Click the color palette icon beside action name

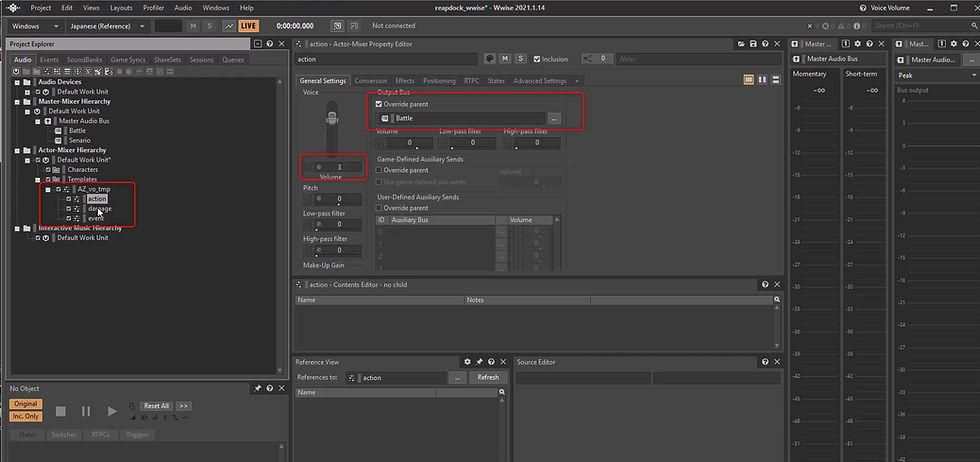490,59
